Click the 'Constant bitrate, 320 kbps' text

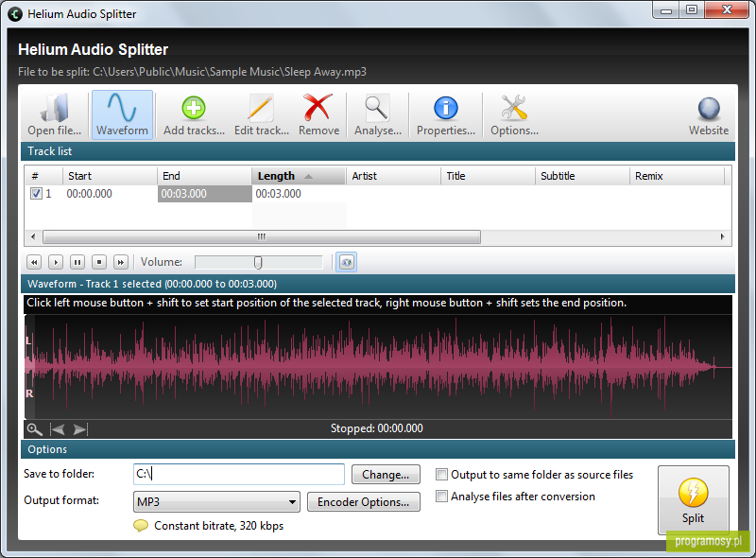(219, 526)
